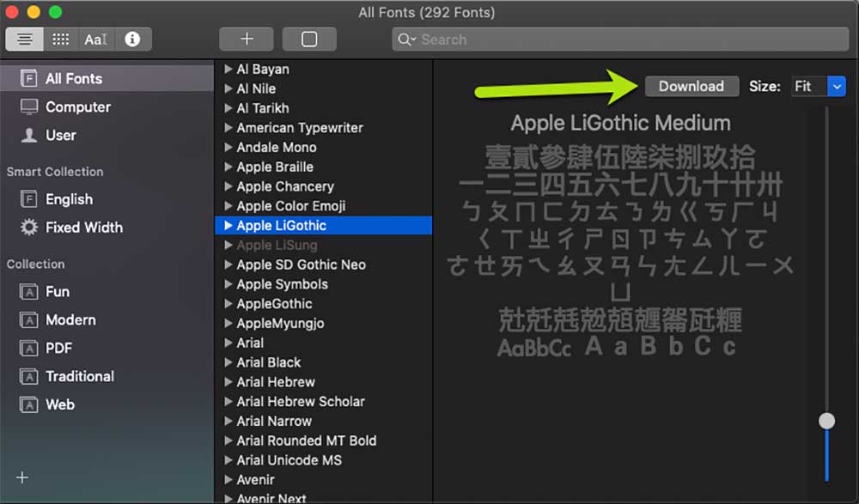Select AppleMyungjo in the font list
Image resolution: width=859 pixels, height=504 pixels.
point(323,323)
